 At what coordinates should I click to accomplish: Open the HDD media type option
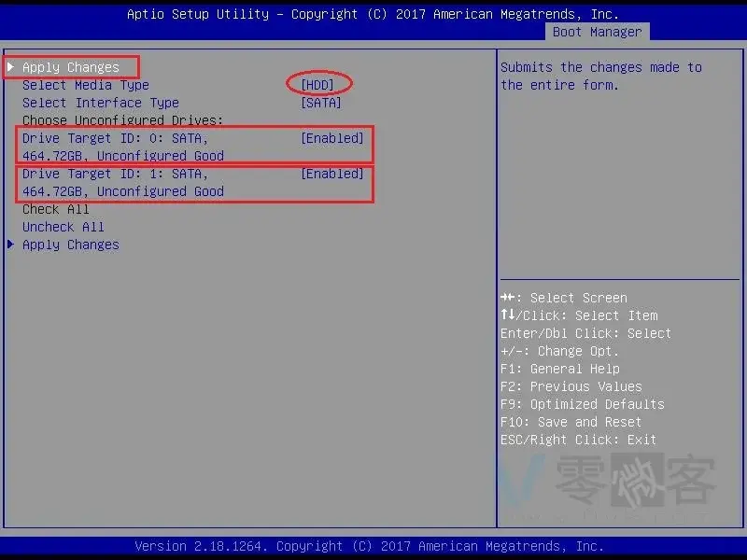(317, 85)
